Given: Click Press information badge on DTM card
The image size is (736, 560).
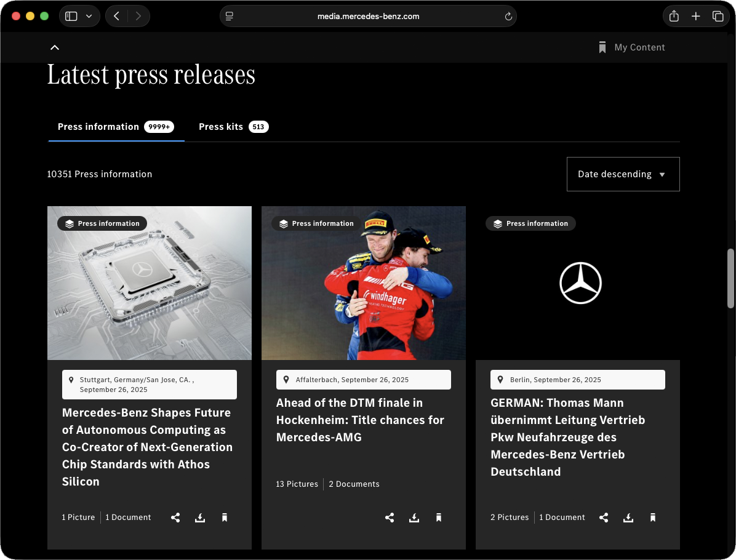Looking at the screenshot, I should click(316, 223).
